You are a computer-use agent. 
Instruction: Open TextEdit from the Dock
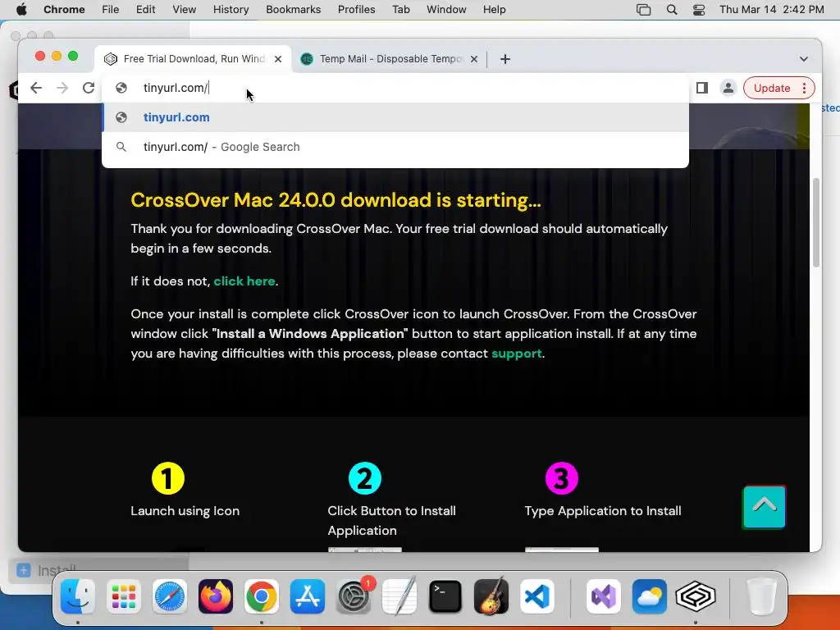point(399,596)
